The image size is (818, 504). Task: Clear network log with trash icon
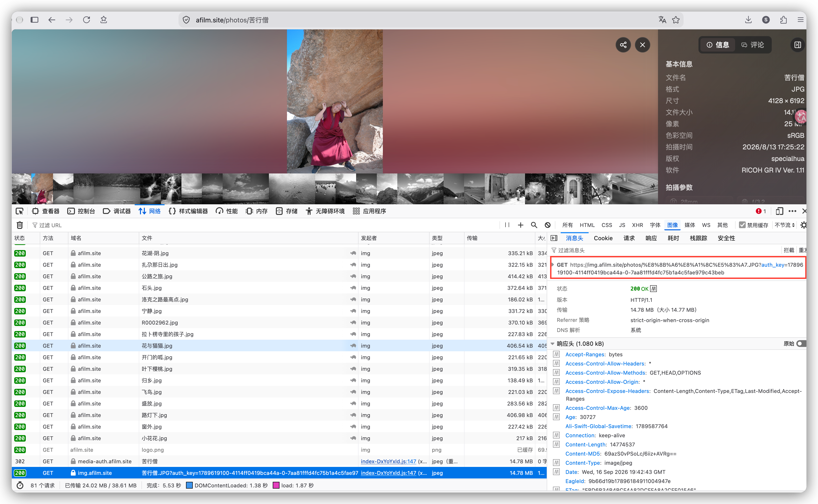(20, 225)
